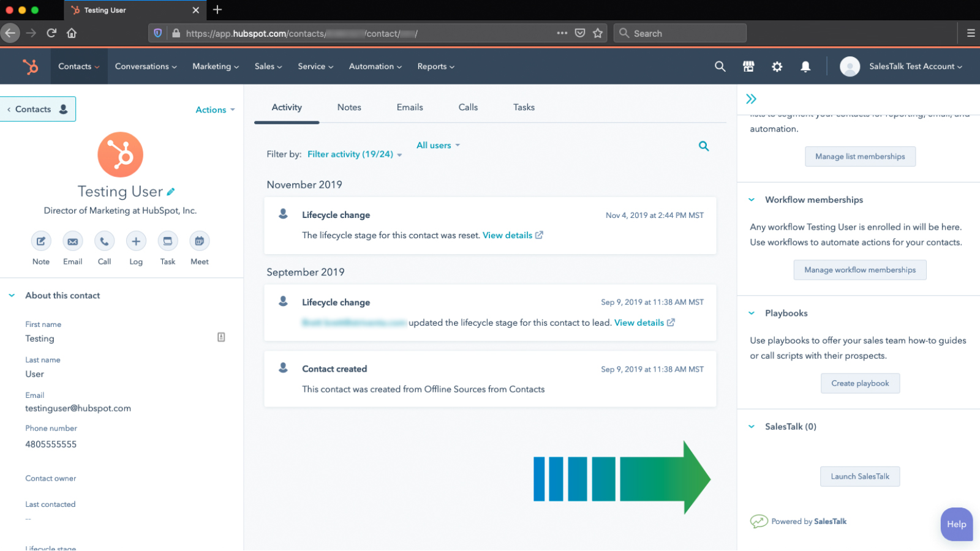Create a Task via task icon
The width and height of the screenshot is (980, 551).
168,241
